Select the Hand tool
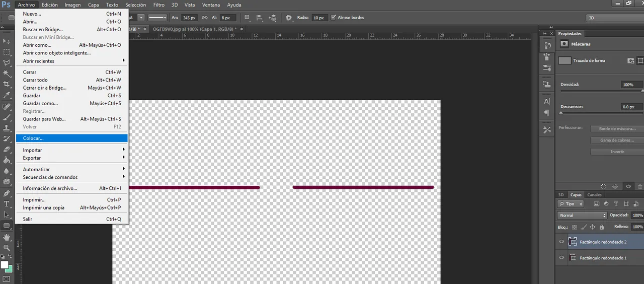The image size is (644, 284). (7, 237)
